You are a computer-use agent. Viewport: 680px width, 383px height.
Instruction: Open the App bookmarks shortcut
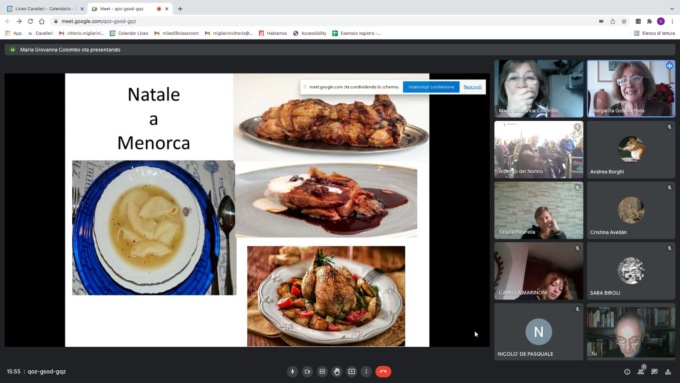pos(13,33)
